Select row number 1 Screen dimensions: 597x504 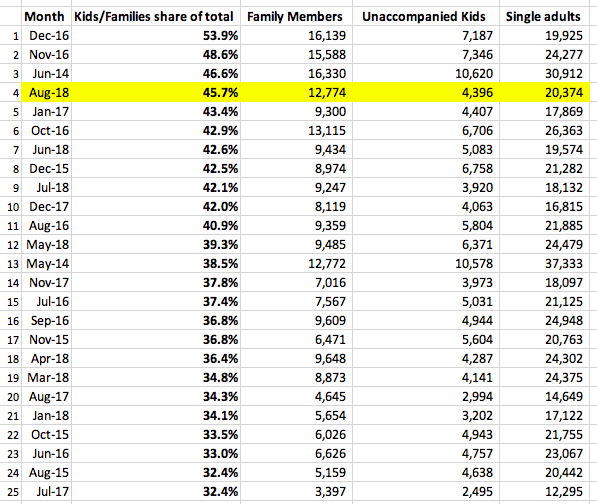click(16, 36)
